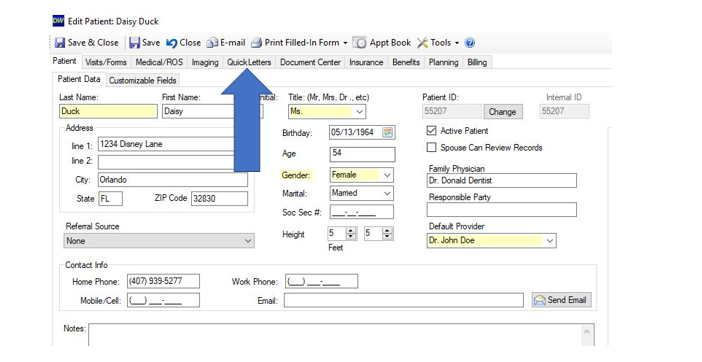The height and width of the screenshot is (362, 702).
Task: Increase the height inches stepper
Action: coord(388,230)
